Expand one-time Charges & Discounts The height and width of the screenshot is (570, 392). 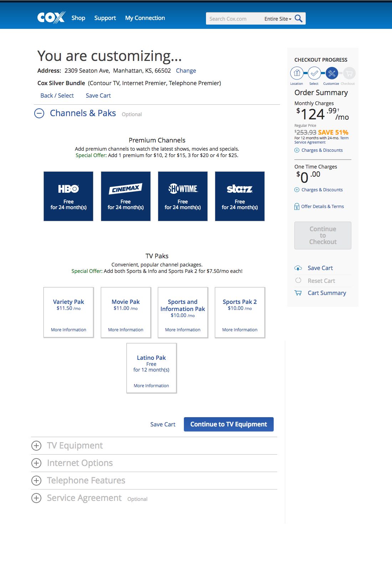tap(319, 190)
